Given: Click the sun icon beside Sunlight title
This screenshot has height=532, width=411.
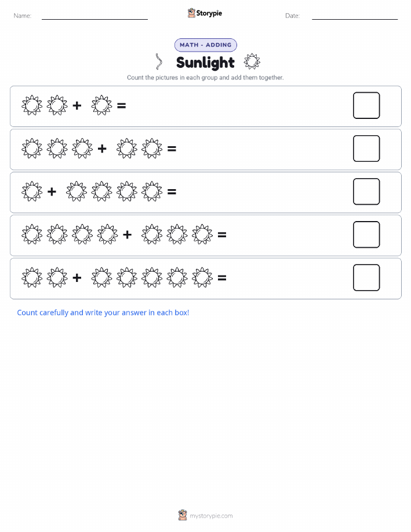Looking at the screenshot, I should (x=252, y=61).
